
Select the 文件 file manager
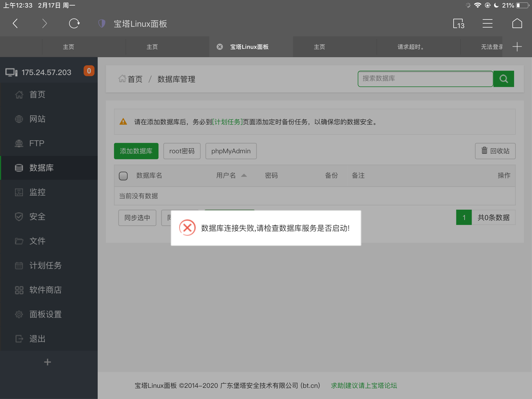click(37, 241)
